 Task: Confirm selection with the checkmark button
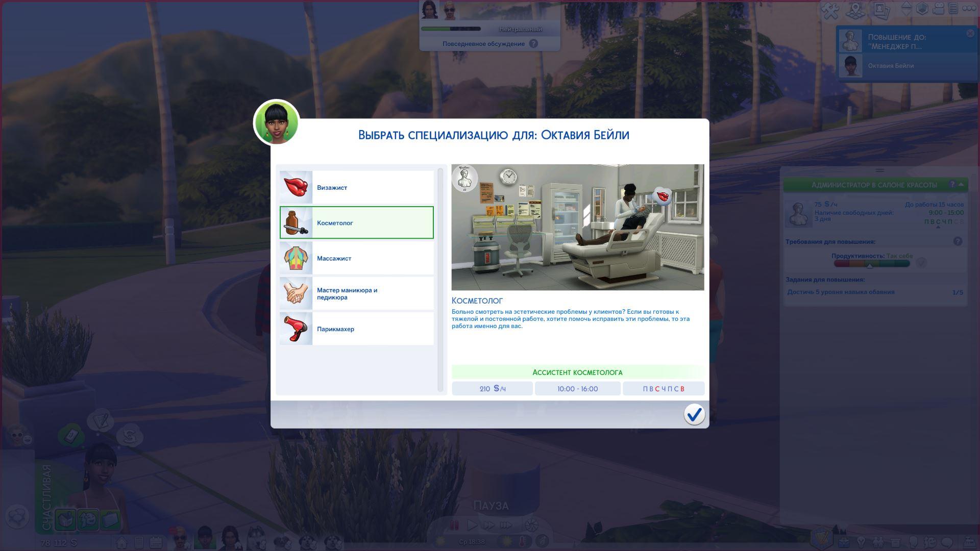(x=694, y=414)
